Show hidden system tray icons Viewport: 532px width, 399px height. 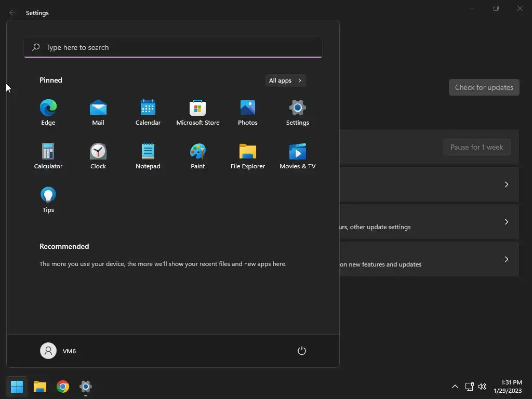pyautogui.click(x=455, y=387)
